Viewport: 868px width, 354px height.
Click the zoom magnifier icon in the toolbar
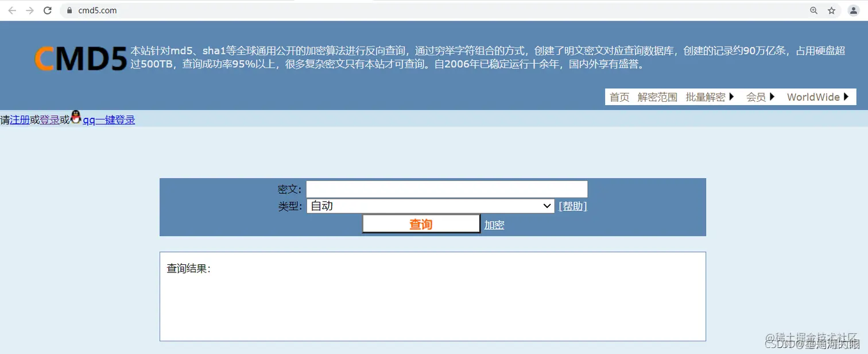[x=814, y=10]
